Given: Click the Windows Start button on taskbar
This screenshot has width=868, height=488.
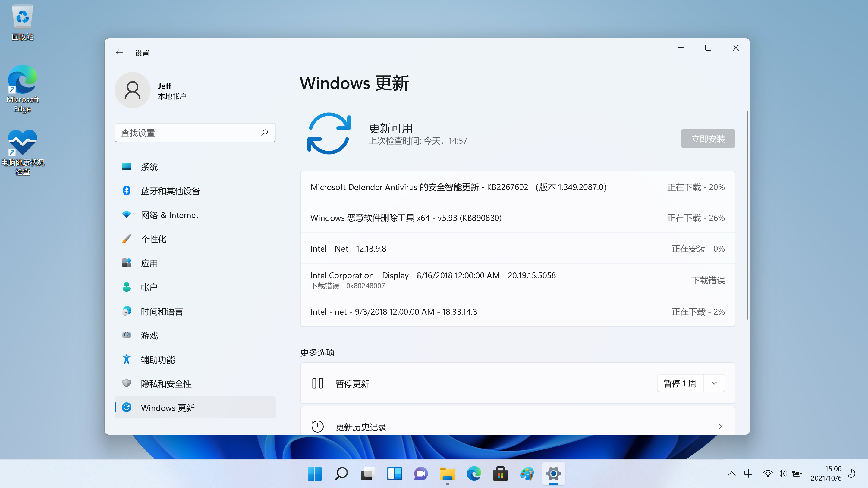Looking at the screenshot, I should 314,474.
